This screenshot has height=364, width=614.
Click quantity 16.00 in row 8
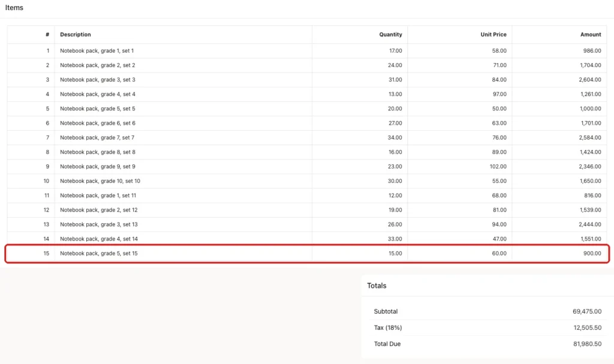tap(395, 152)
